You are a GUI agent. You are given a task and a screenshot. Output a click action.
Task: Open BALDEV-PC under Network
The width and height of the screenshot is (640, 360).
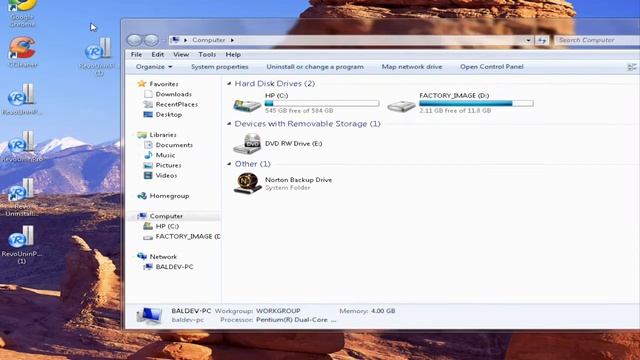click(174, 267)
